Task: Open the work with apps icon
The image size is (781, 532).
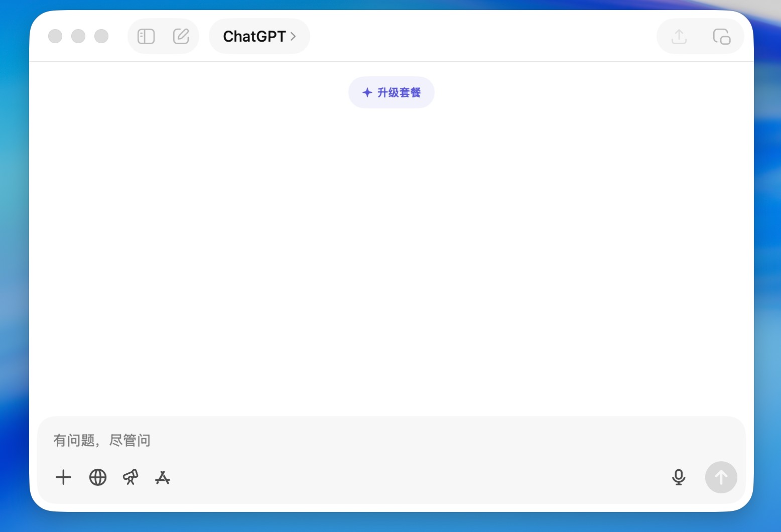Action: point(163,477)
